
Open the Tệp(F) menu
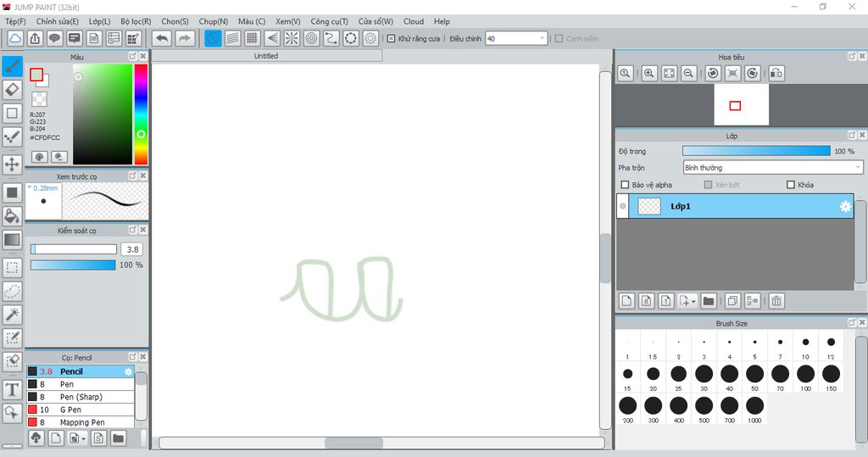click(x=15, y=21)
